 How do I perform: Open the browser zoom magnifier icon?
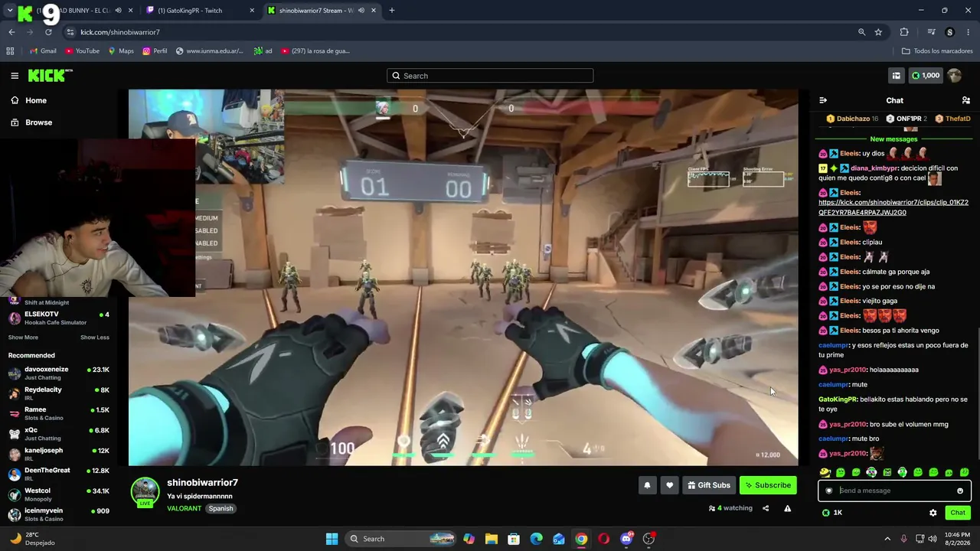coord(861,32)
